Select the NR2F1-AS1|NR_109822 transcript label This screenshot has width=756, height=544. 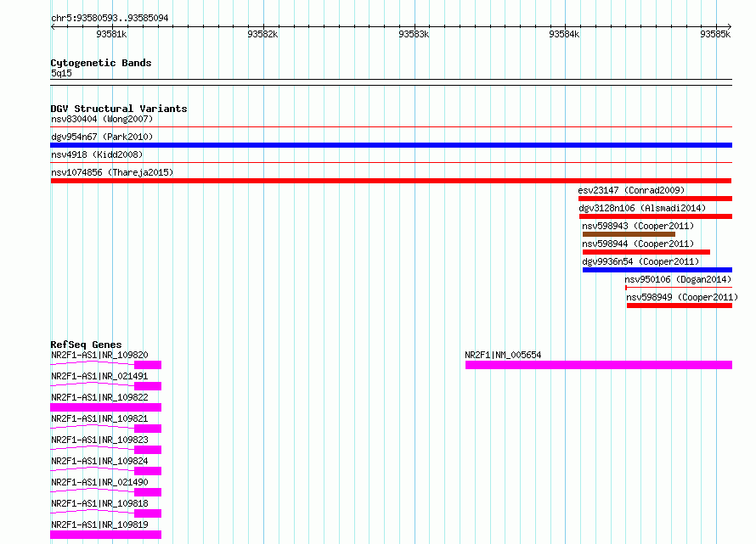(99, 397)
